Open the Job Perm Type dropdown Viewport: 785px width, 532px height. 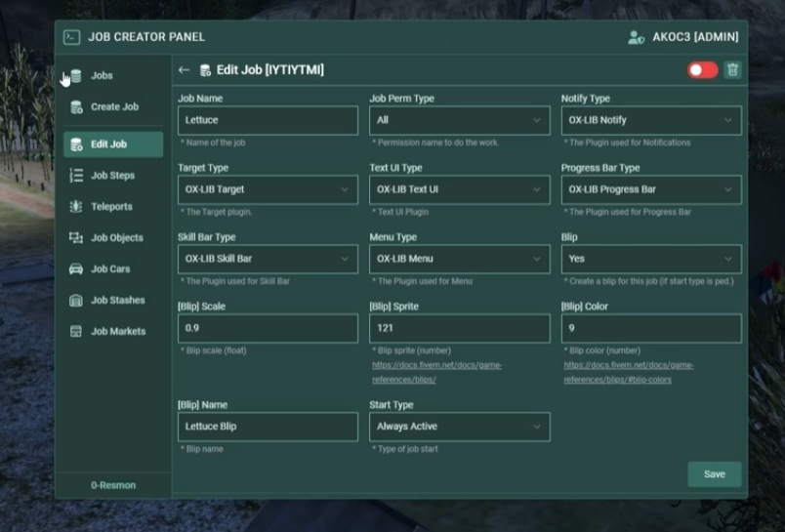click(460, 120)
